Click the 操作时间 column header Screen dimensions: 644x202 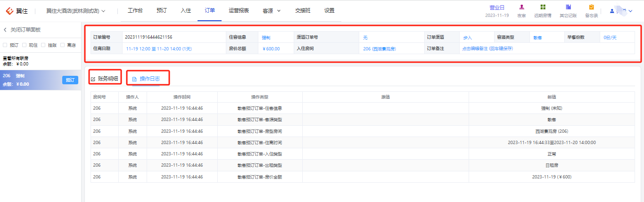point(182,97)
